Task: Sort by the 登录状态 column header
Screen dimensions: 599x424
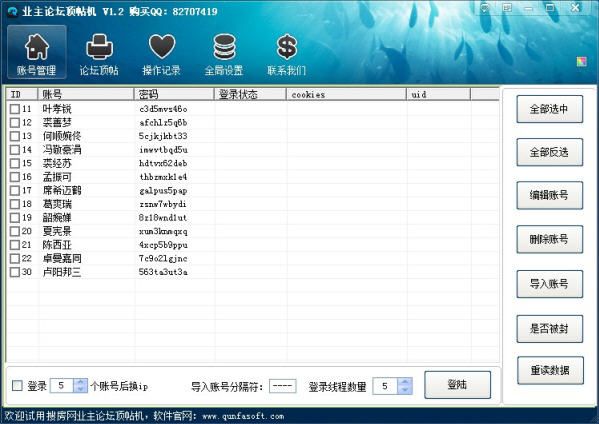Action: [250, 94]
